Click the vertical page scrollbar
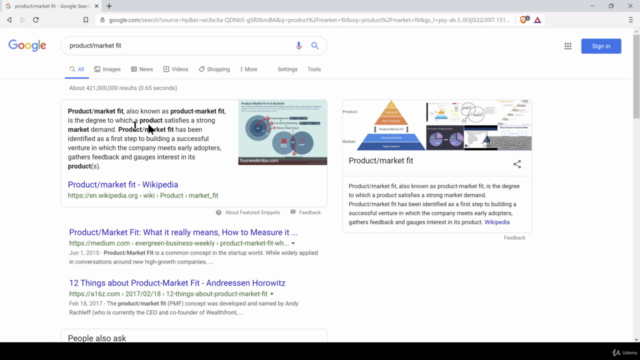 coord(636,78)
